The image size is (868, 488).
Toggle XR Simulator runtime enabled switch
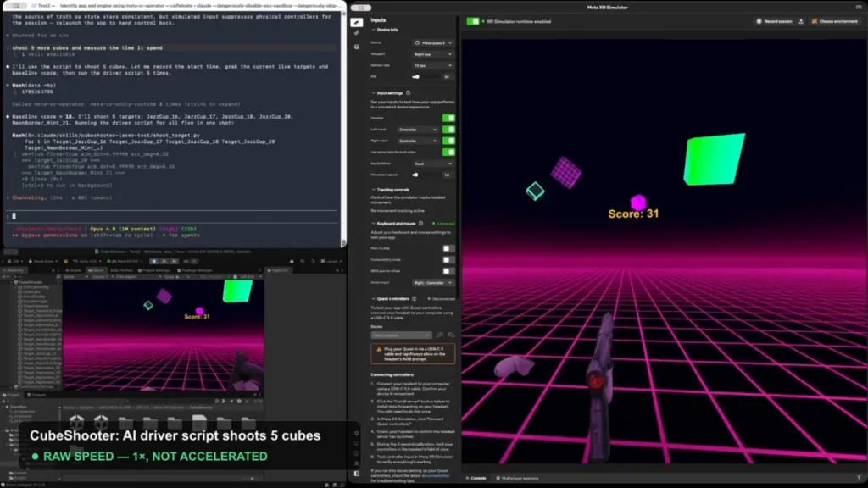point(473,21)
